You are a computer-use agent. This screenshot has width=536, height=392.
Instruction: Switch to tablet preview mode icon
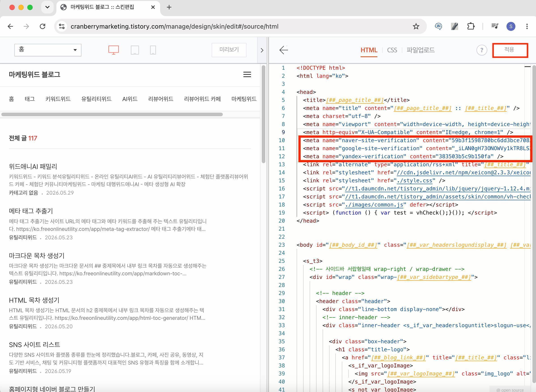pyautogui.click(x=135, y=50)
